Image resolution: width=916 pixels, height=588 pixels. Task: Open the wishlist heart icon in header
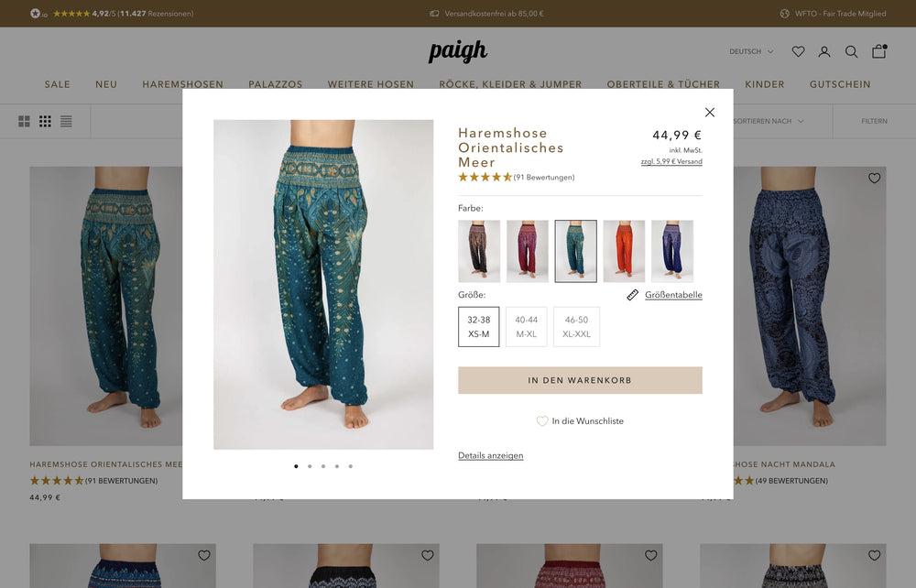[798, 52]
